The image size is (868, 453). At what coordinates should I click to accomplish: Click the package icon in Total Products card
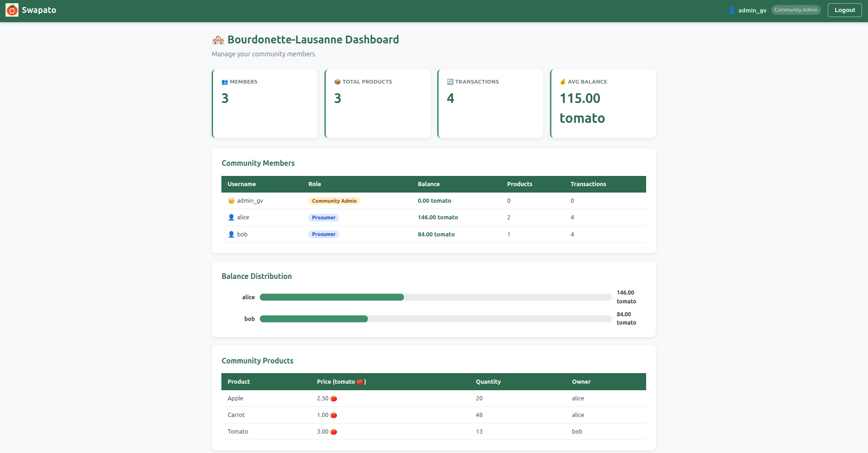click(x=337, y=82)
